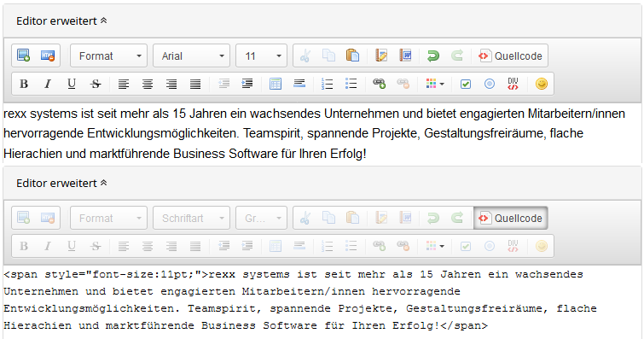Open the font size 11 dropdown

pos(261,56)
